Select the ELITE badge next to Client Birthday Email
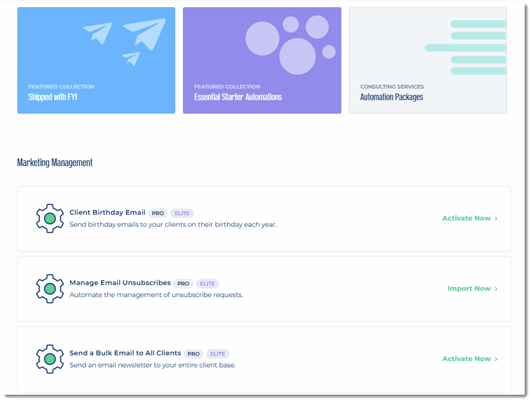Viewport: 532px width, 402px height. point(182,214)
